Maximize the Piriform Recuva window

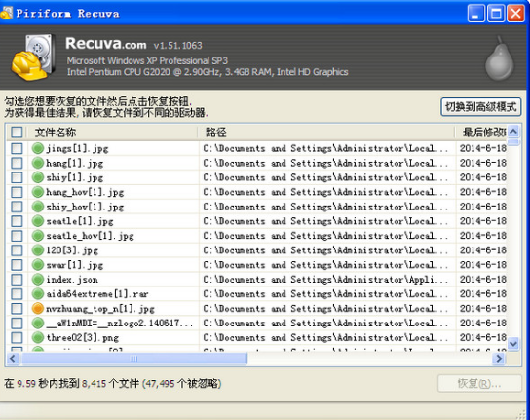(496, 14)
